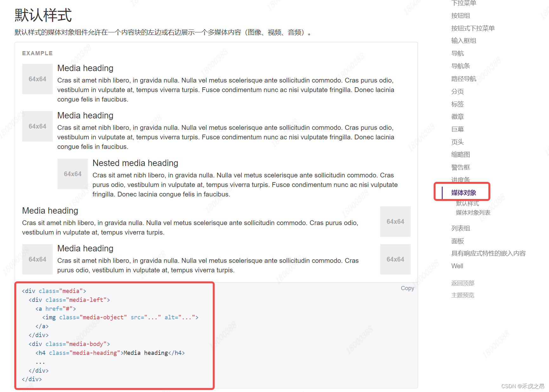Copy the media example code
The height and width of the screenshot is (392, 549).
pos(407,288)
